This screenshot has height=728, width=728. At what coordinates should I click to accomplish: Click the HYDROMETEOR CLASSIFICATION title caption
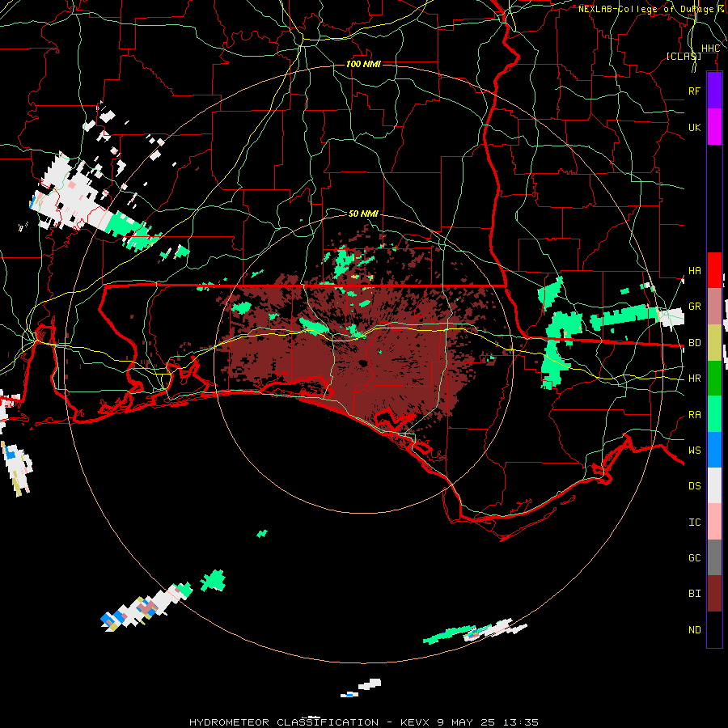[363, 722]
